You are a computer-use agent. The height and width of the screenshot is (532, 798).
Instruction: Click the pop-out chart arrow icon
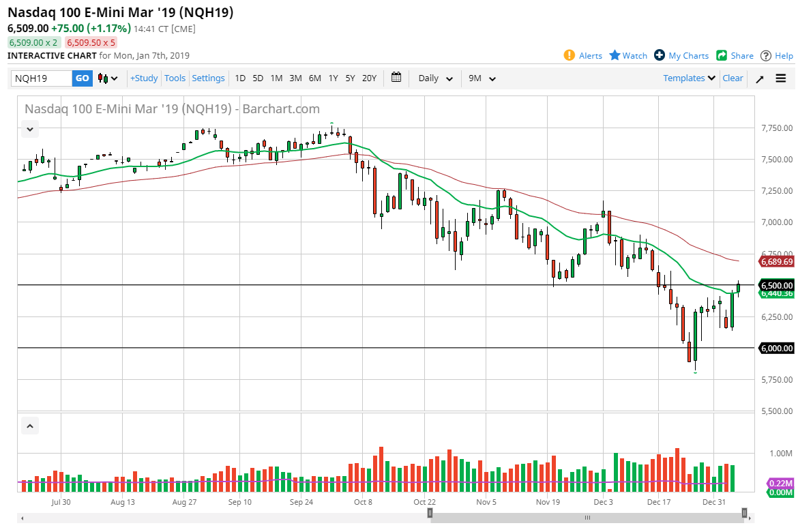(759, 78)
